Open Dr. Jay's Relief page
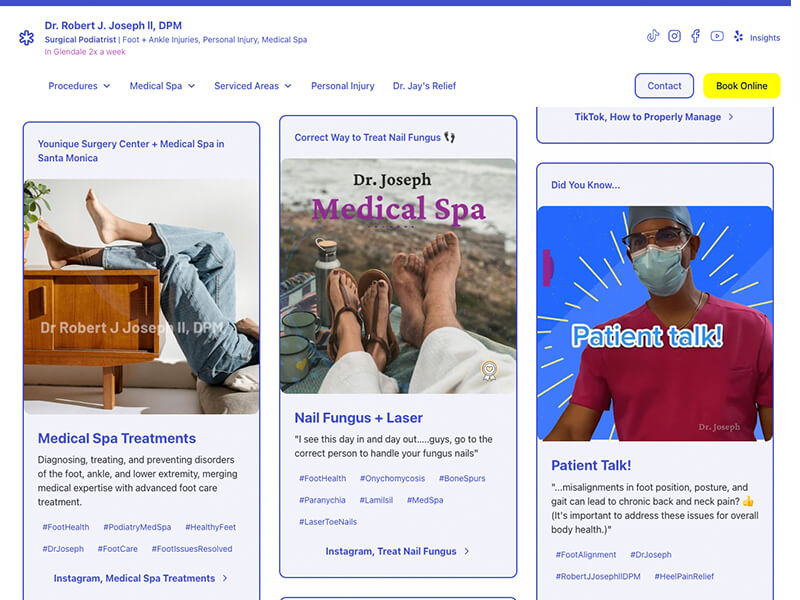The width and height of the screenshot is (800, 600). (424, 86)
